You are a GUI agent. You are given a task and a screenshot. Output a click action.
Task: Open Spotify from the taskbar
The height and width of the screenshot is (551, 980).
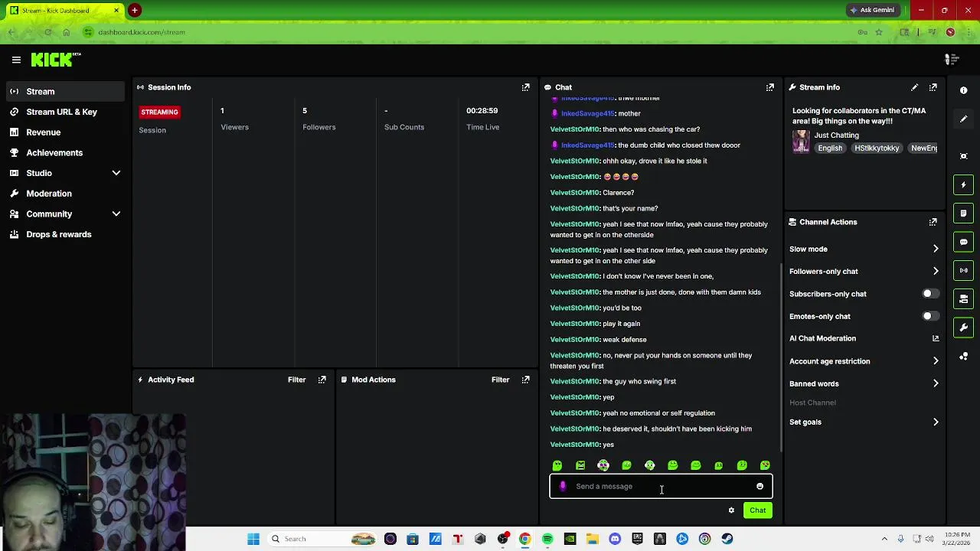coord(547,539)
